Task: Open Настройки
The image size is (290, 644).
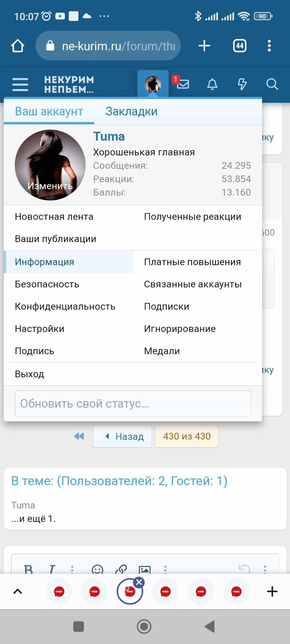Action: tap(39, 329)
